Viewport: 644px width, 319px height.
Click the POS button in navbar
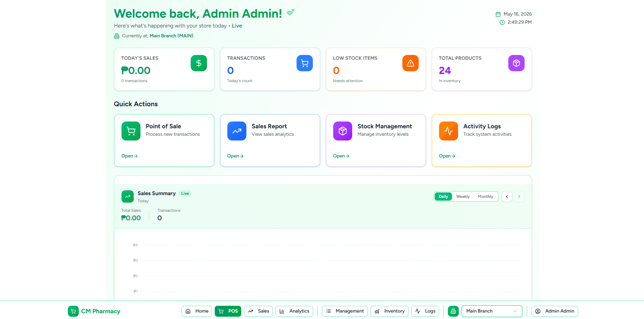[x=228, y=311]
